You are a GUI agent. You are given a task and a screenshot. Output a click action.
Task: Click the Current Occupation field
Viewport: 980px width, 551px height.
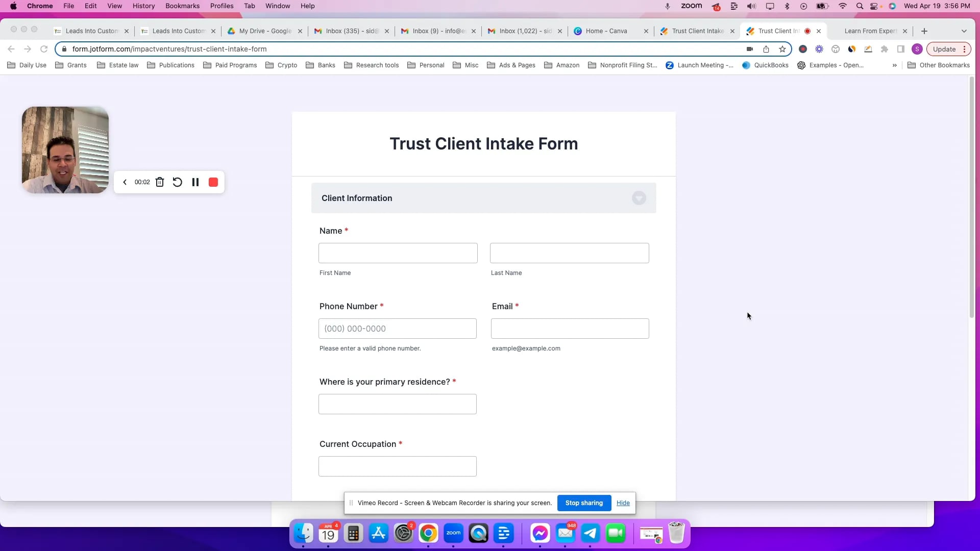tap(398, 466)
